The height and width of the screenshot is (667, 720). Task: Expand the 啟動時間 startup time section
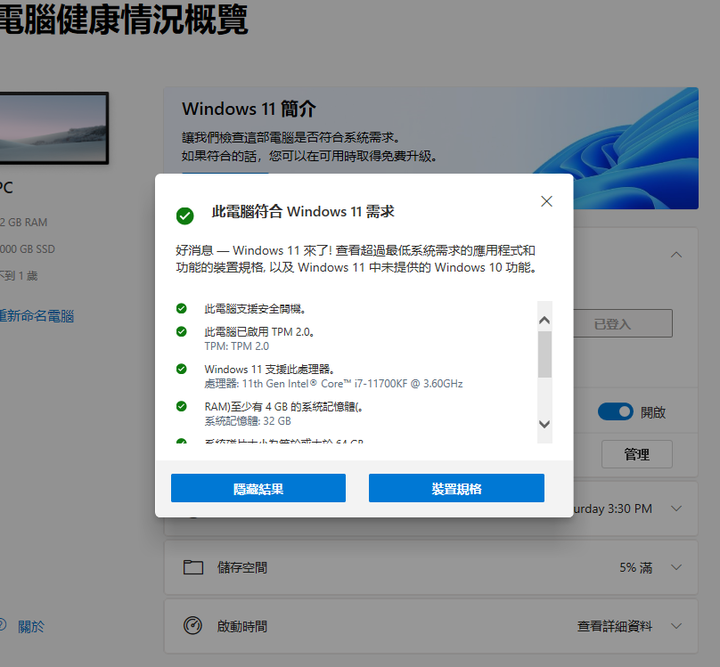676,626
